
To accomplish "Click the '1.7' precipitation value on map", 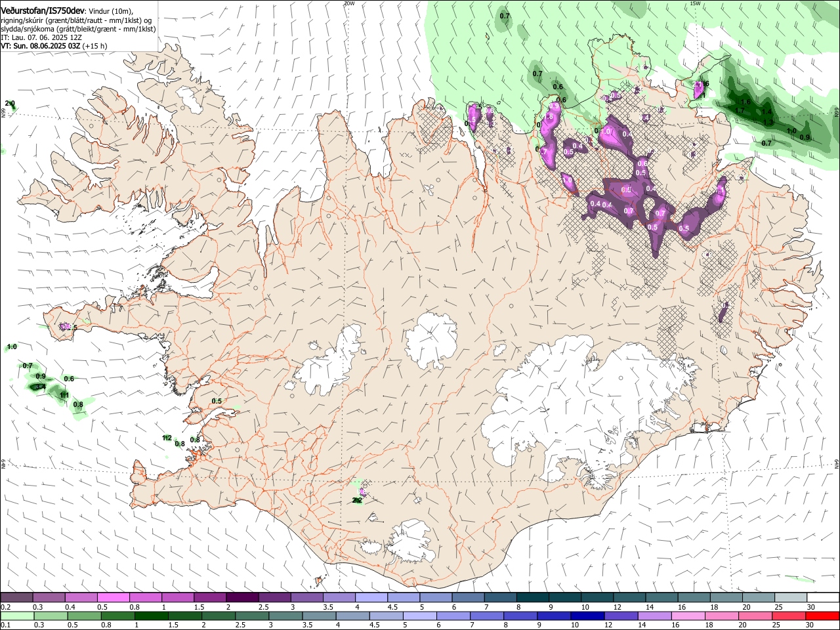I will [739, 111].
